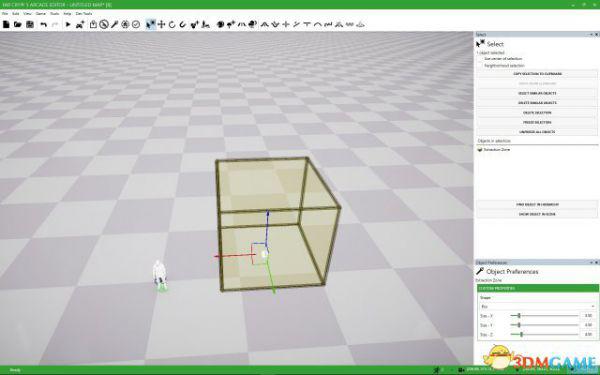Screen dimensions: 600x375
Task: Enable Use center of selection checkbox
Action: pyautogui.click(x=481, y=59)
